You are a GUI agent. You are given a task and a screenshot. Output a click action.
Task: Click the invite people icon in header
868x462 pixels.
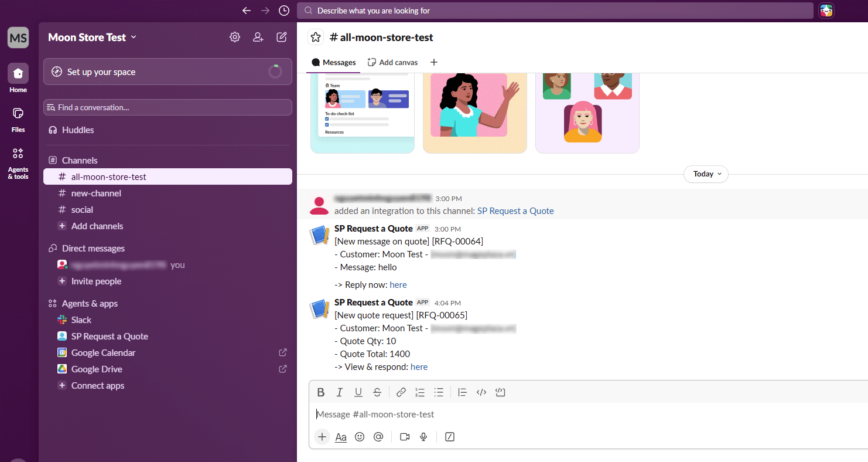(258, 37)
